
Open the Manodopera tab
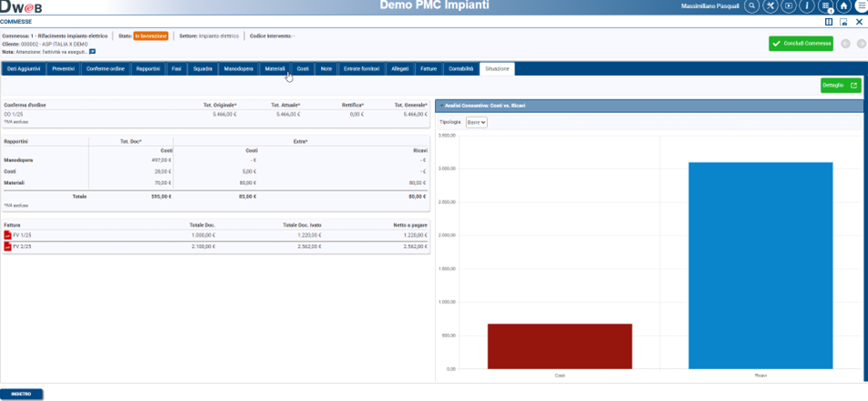pos(238,68)
